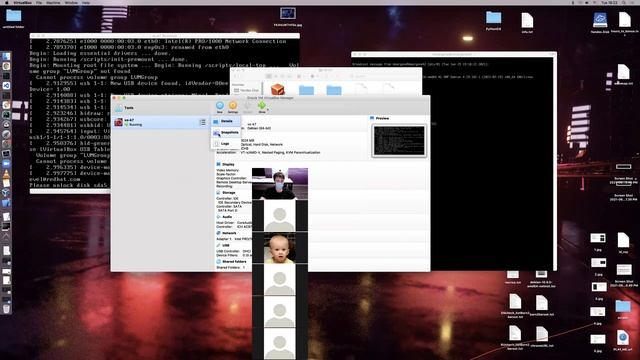Select Yandex.Disk in Finder sidebar
The width and height of the screenshot is (640, 360).
pyautogui.click(x=247, y=90)
